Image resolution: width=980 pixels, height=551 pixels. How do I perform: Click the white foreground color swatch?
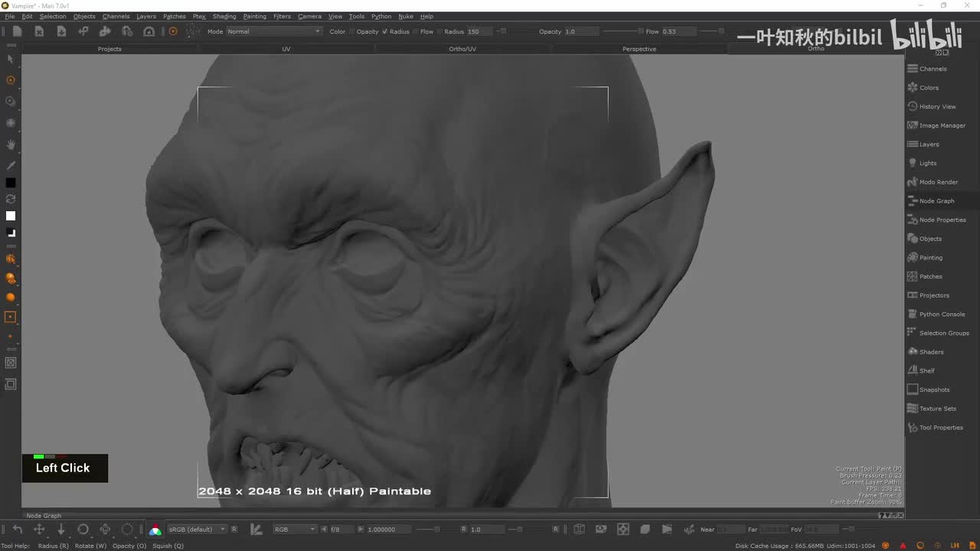point(11,216)
